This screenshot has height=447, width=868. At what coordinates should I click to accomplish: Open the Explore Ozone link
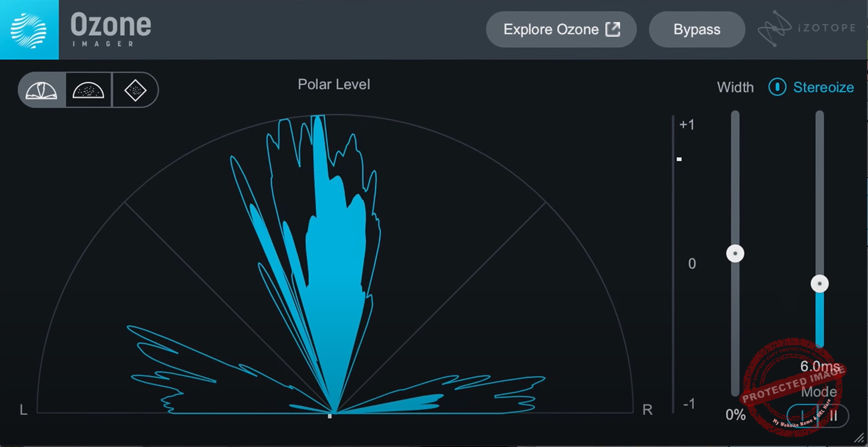(x=561, y=29)
